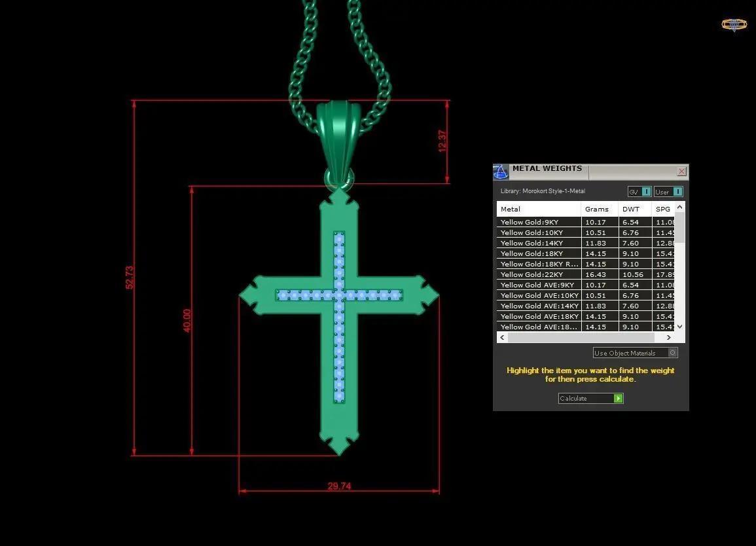Close the Metal Weights panel
Image resolution: width=756 pixels, height=546 pixels.
click(x=682, y=172)
